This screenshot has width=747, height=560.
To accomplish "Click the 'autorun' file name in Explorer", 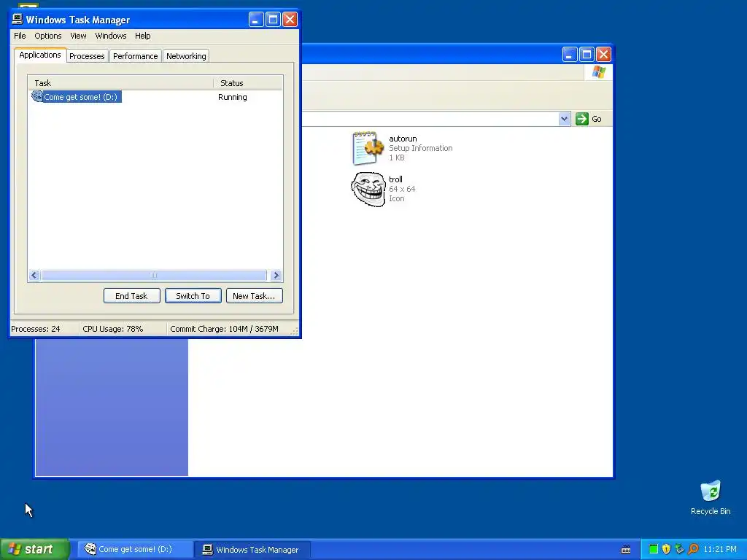I will coord(403,139).
